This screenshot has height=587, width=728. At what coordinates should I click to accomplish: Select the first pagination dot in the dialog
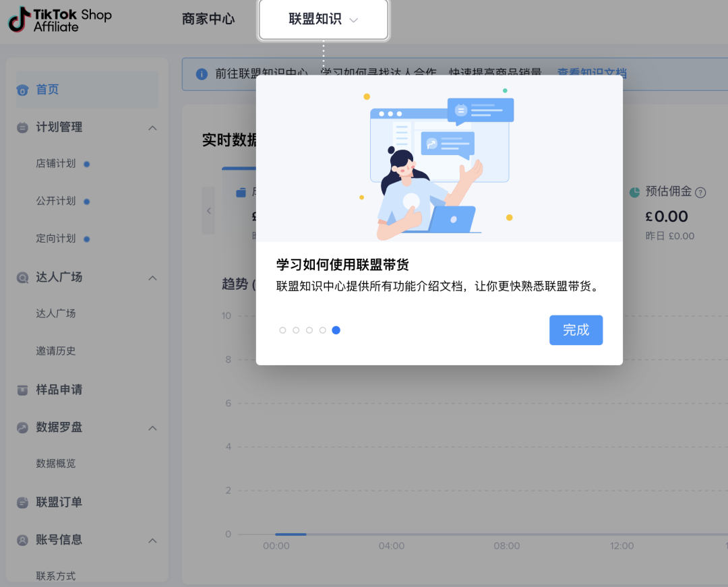tap(282, 330)
